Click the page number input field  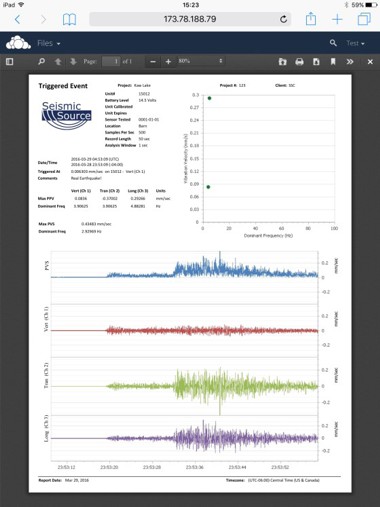(111, 61)
